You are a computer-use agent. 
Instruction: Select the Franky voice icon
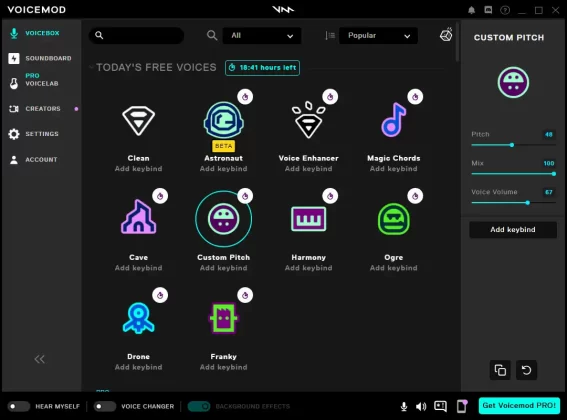pos(223,318)
